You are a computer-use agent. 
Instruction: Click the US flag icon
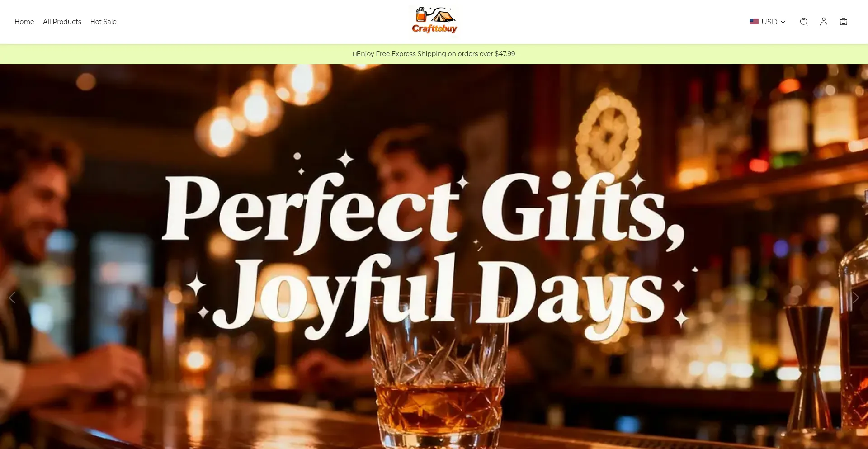754,22
